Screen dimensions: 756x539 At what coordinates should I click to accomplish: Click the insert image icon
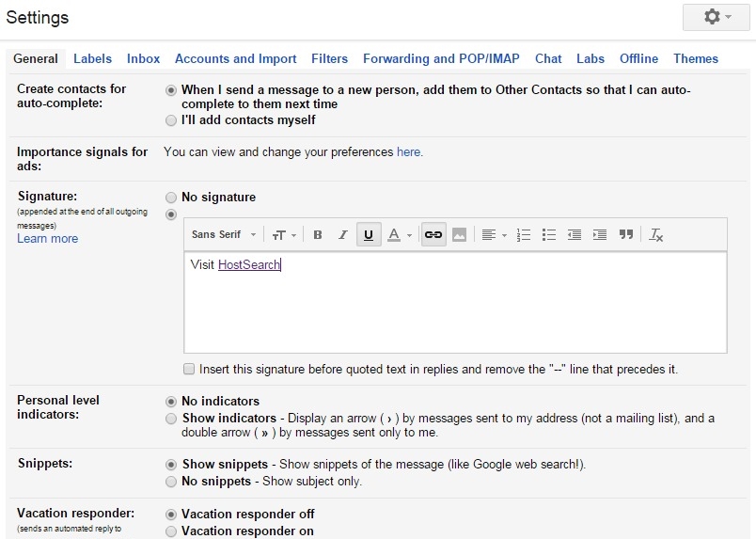click(x=459, y=235)
